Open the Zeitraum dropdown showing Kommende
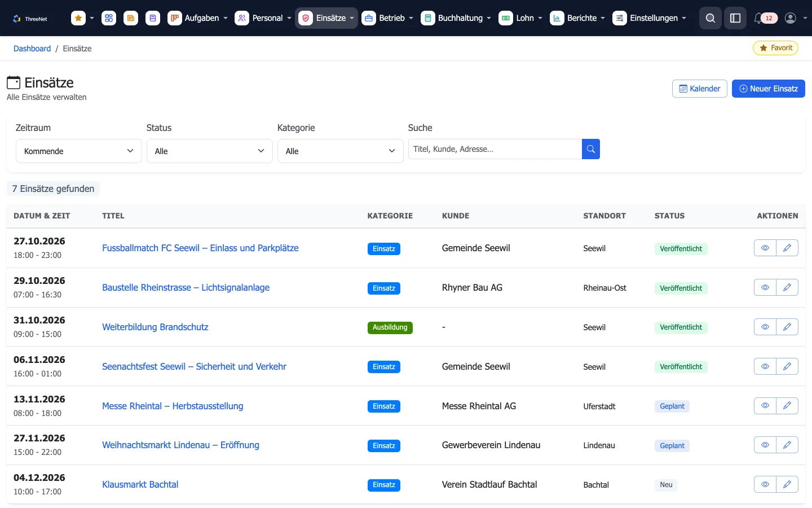This screenshot has height=508, width=812. coord(79,151)
